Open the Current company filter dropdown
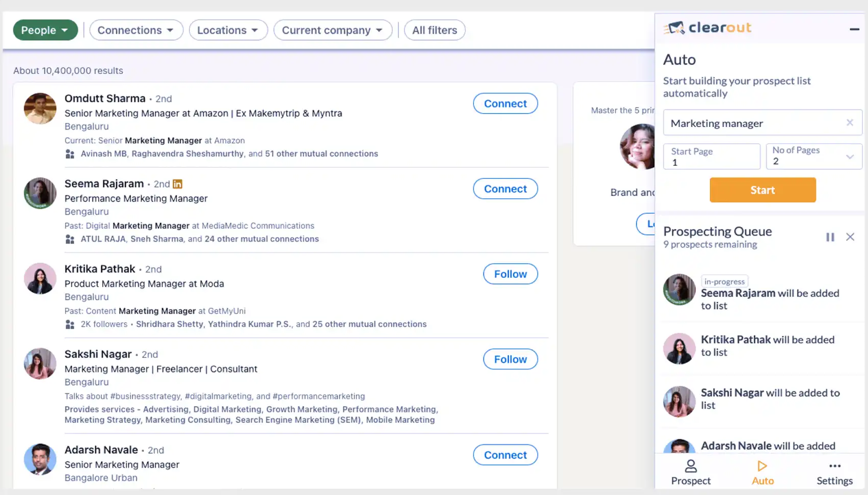The height and width of the screenshot is (495, 868). 333,30
